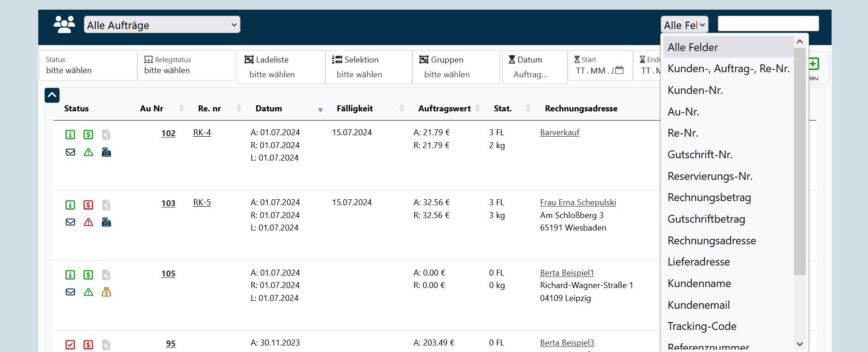This screenshot has height=352, width=868.
Task: Click the info icon for order 102
Action: [70, 134]
